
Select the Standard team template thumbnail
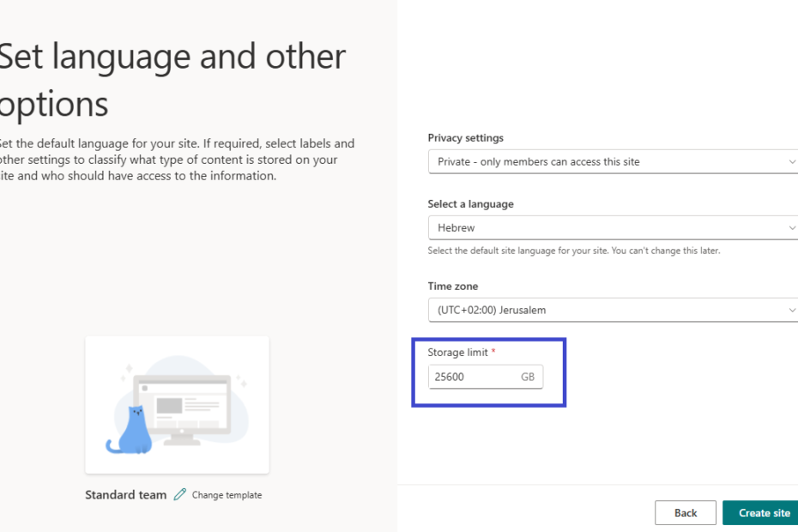[177, 405]
